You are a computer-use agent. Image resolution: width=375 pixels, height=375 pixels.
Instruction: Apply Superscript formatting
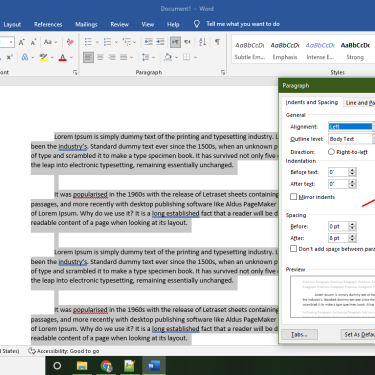tap(9, 57)
